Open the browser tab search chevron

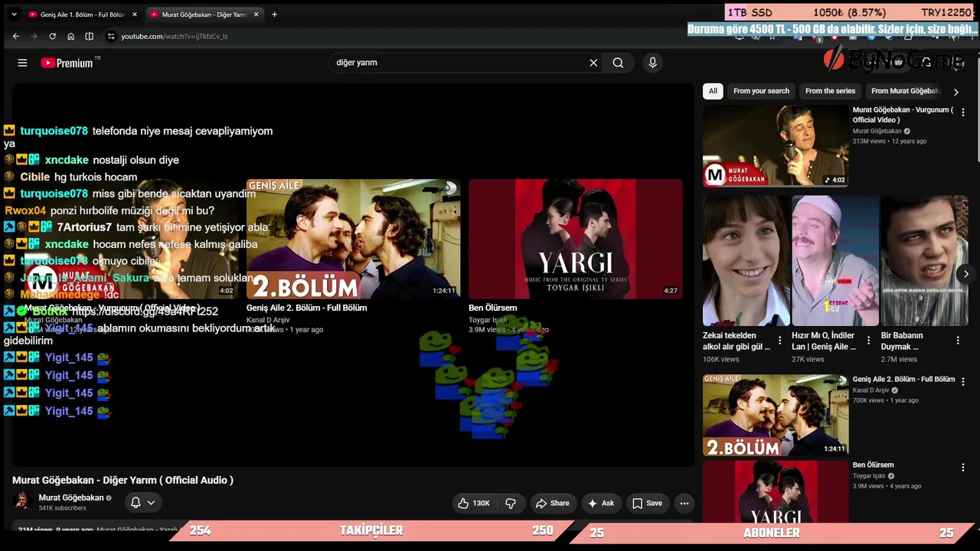14,14
